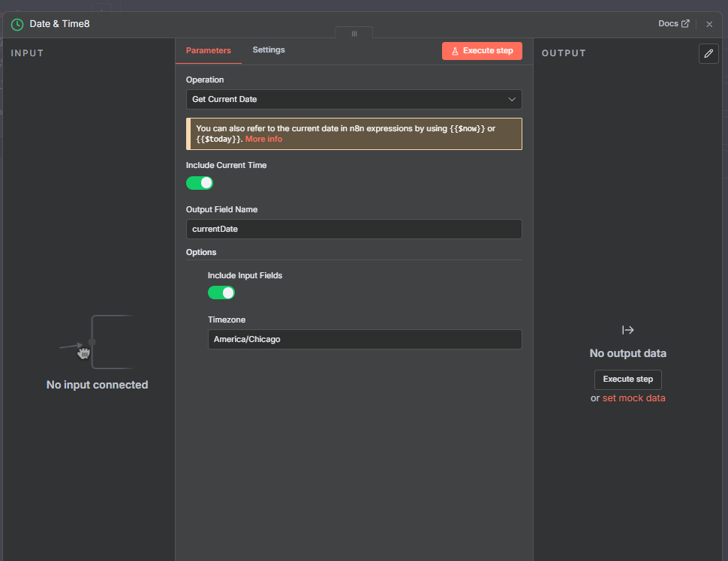
Task: Follow the set mock data link
Action: pos(633,398)
